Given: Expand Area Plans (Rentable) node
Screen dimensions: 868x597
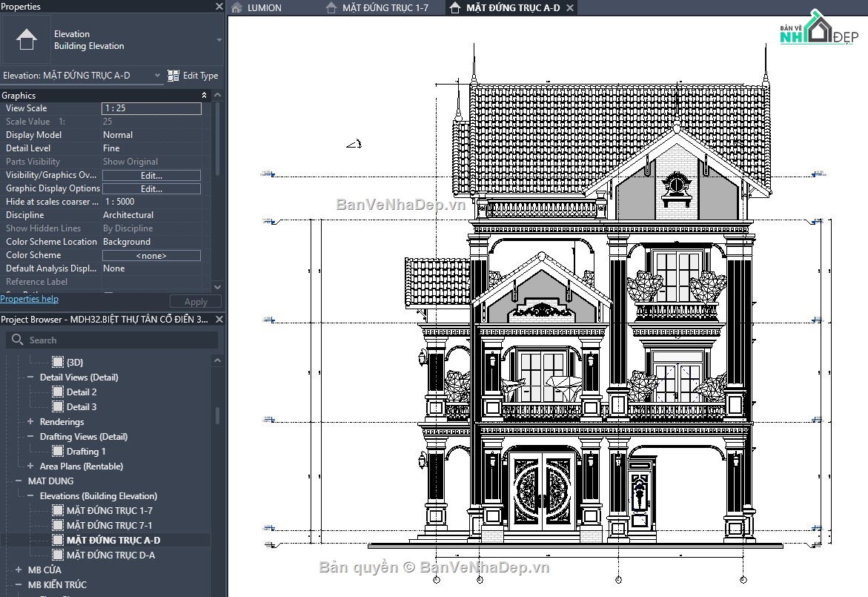Looking at the screenshot, I should [30, 466].
